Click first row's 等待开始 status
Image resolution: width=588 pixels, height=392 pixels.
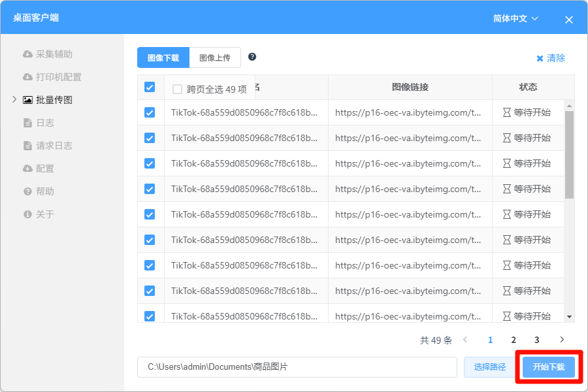pyautogui.click(x=527, y=112)
